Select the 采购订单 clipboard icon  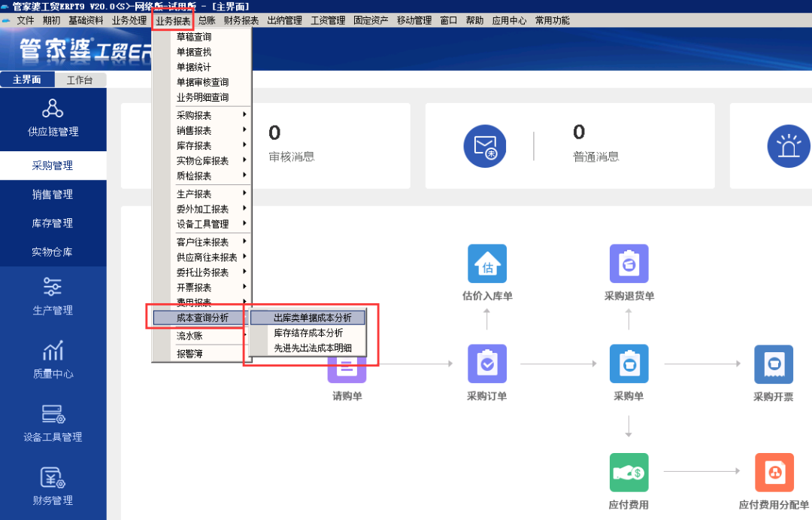click(486, 363)
